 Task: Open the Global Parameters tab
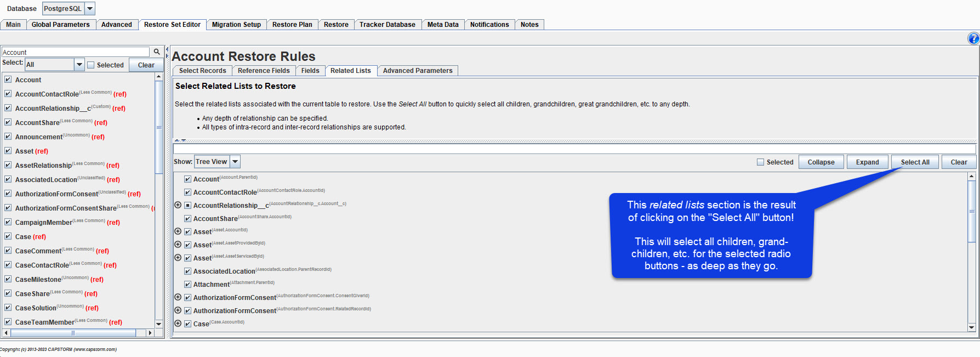[60, 25]
